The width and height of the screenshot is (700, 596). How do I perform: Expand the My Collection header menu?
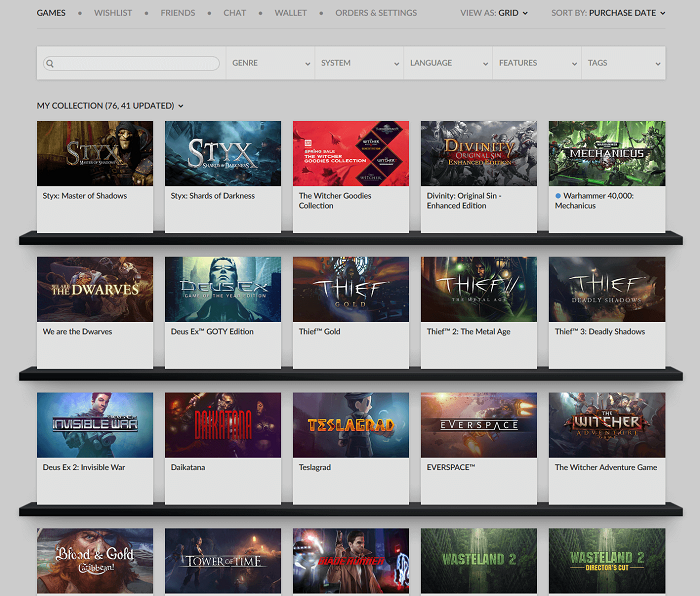click(110, 105)
